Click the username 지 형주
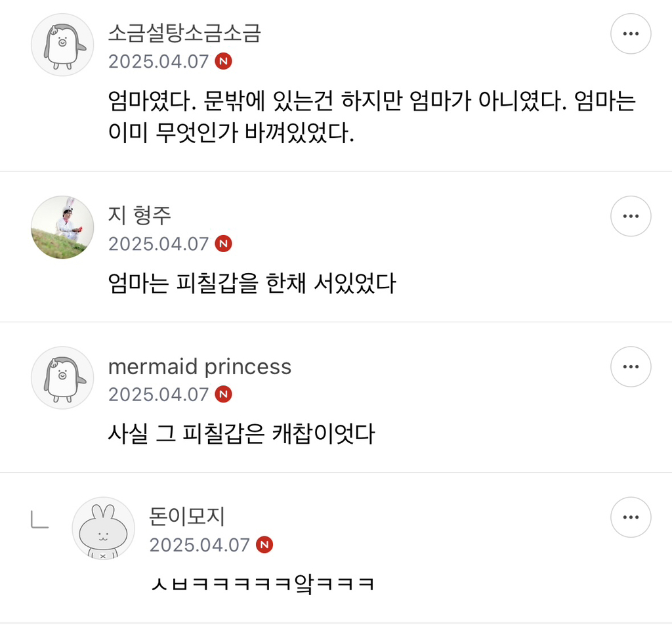Image resolution: width=672 pixels, height=625 pixels. [x=140, y=215]
